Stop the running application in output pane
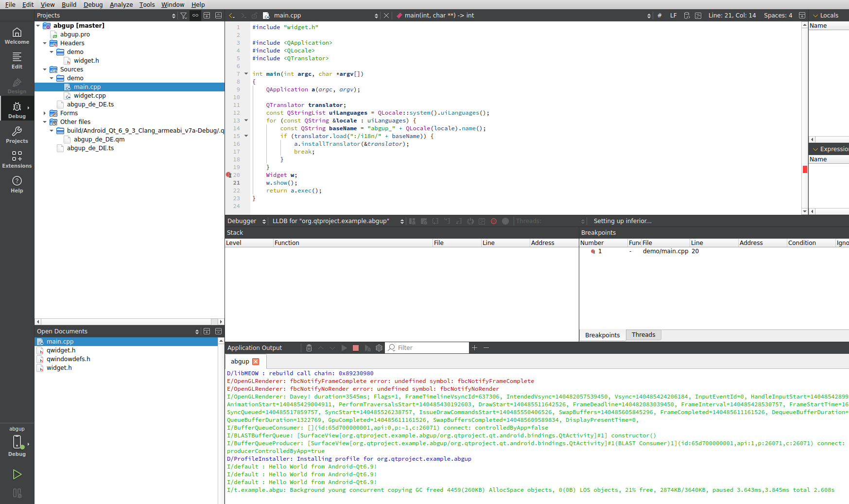This screenshot has width=849, height=504. pos(356,348)
